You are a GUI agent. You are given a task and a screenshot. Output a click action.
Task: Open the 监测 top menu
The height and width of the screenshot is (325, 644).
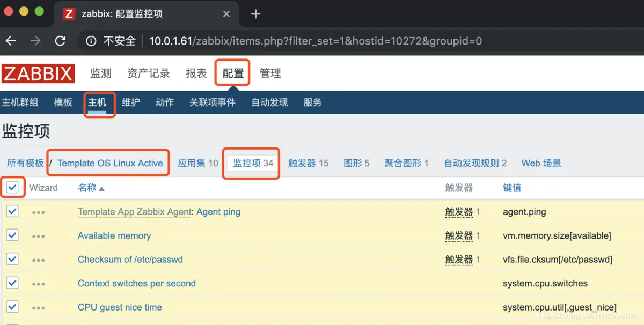[x=101, y=73]
